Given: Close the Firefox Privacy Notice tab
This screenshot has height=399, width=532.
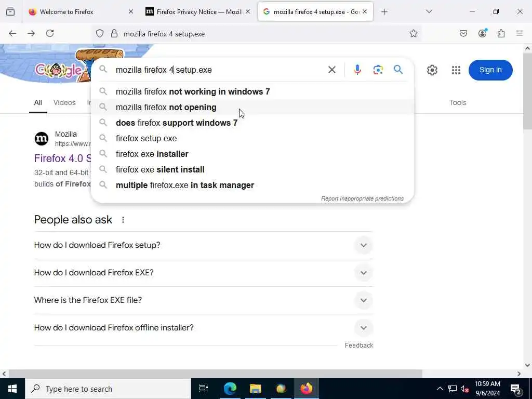Looking at the screenshot, I should [x=248, y=11].
